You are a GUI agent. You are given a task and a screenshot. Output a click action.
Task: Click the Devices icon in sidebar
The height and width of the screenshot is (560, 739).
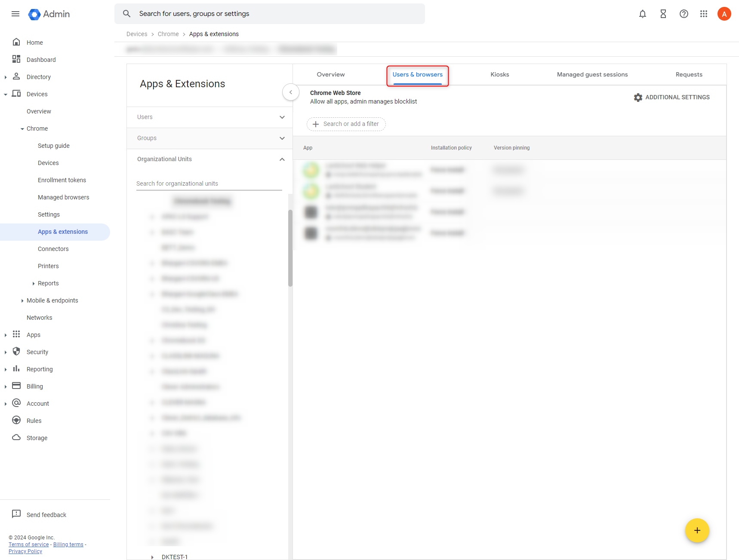click(16, 94)
